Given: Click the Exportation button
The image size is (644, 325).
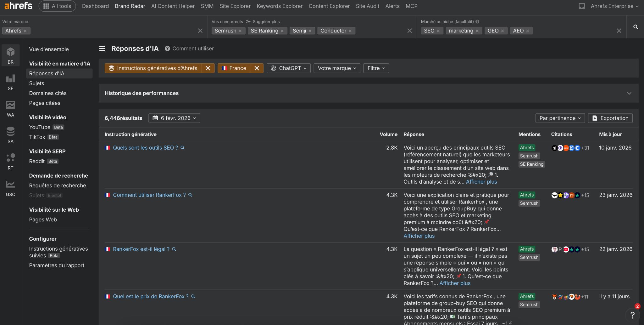Looking at the screenshot, I should [610, 118].
